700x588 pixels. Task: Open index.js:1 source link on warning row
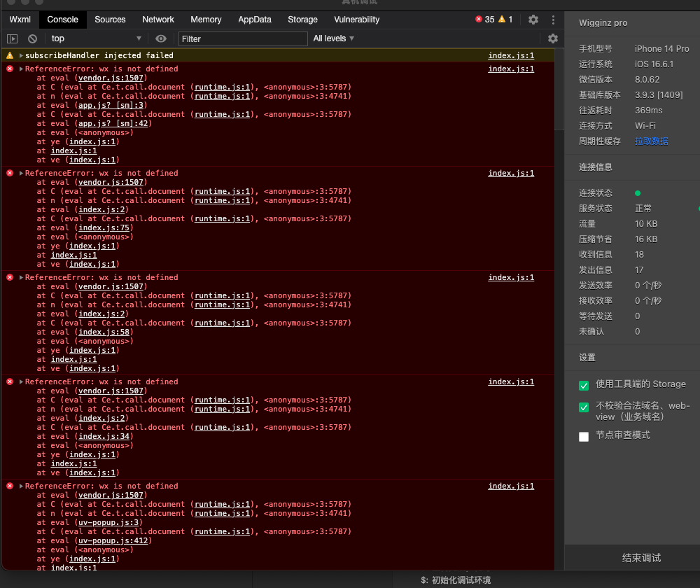(511, 55)
